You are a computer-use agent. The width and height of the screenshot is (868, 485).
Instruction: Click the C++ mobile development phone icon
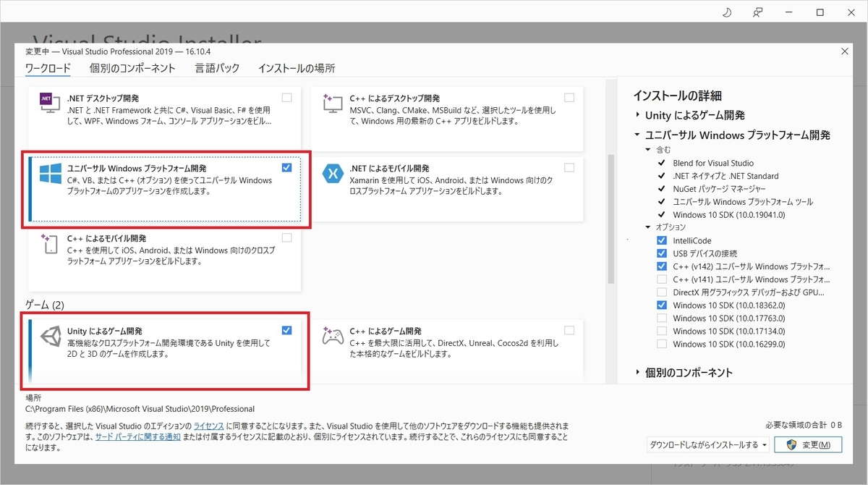click(x=49, y=244)
